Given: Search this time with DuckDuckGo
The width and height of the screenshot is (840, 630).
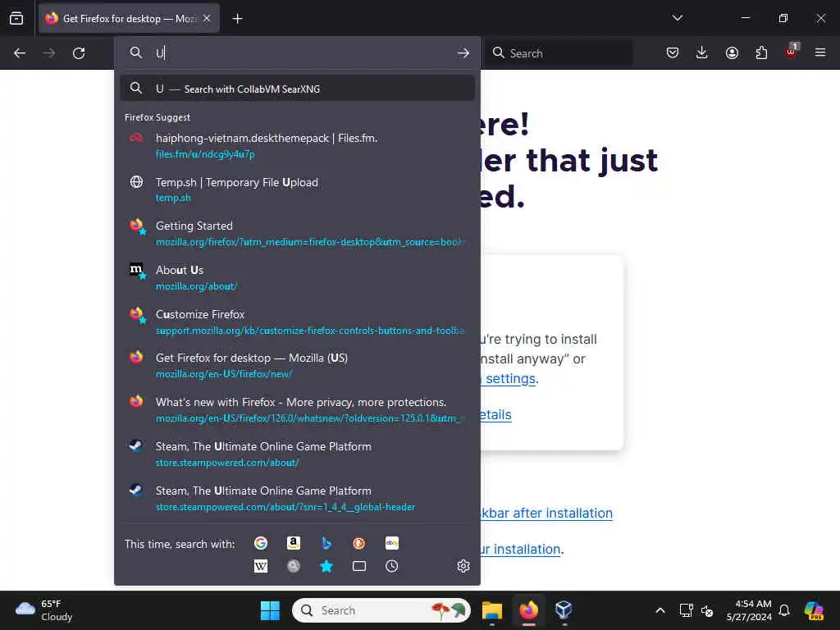Looking at the screenshot, I should coord(359,543).
